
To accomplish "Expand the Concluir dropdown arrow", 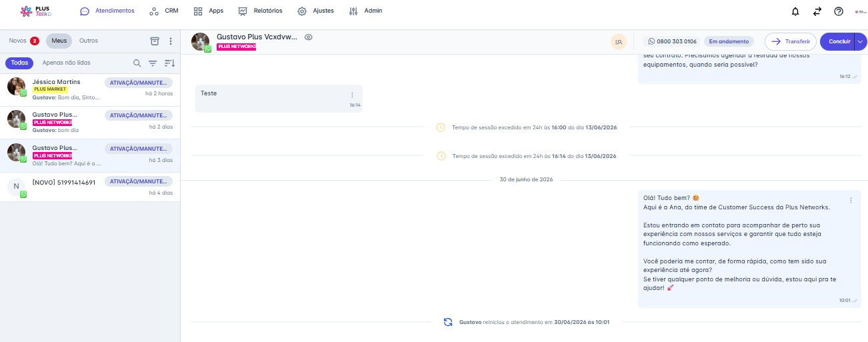I will (x=861, y=41).
